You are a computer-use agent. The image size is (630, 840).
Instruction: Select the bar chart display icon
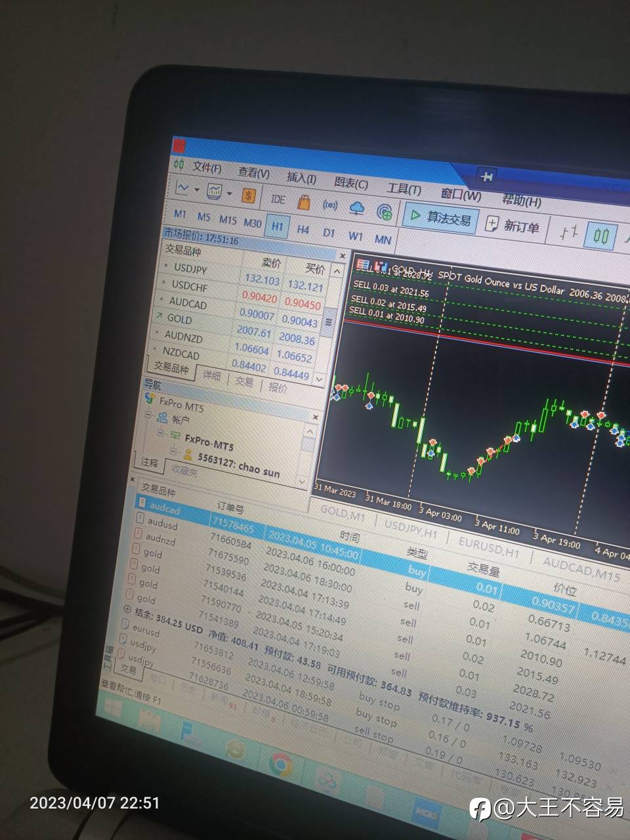click(x=569, y=231)
